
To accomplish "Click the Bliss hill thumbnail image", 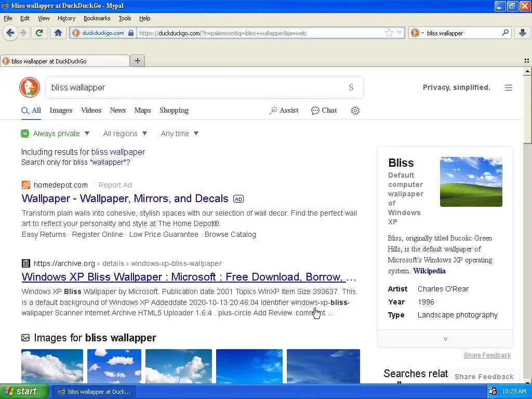I will click(471, 181).
